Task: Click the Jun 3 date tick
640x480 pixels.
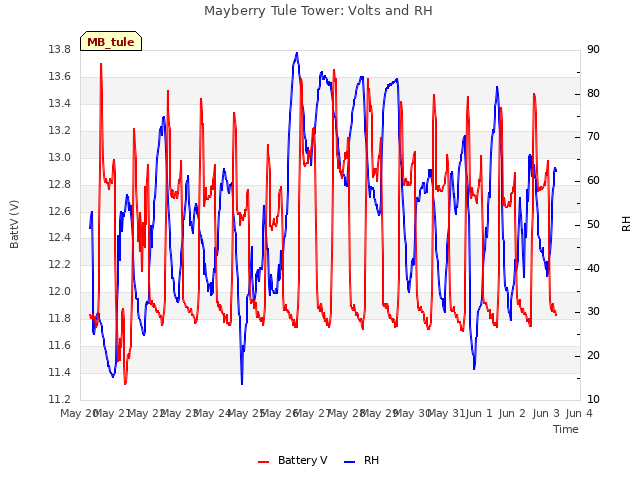Action: point(546,413)
